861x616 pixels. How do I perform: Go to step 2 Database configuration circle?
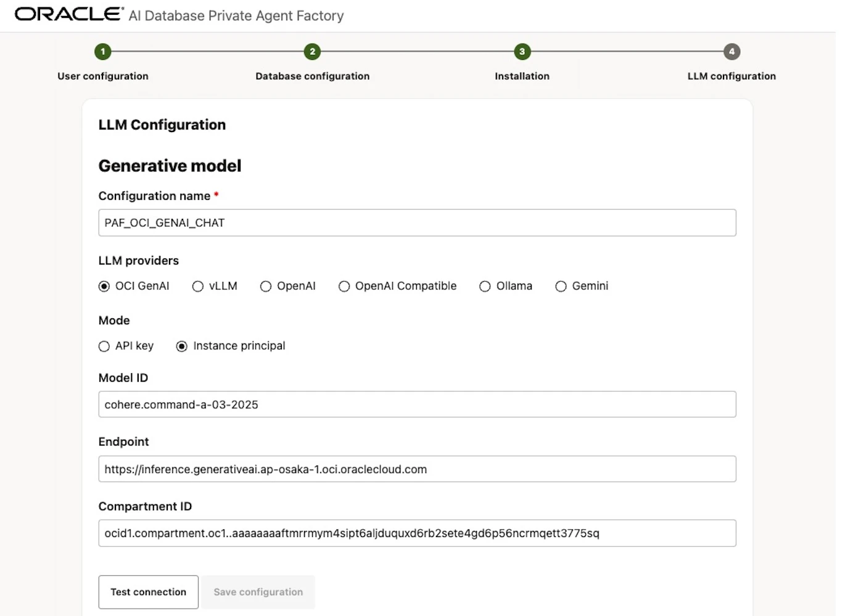click(x=313, y=52)
